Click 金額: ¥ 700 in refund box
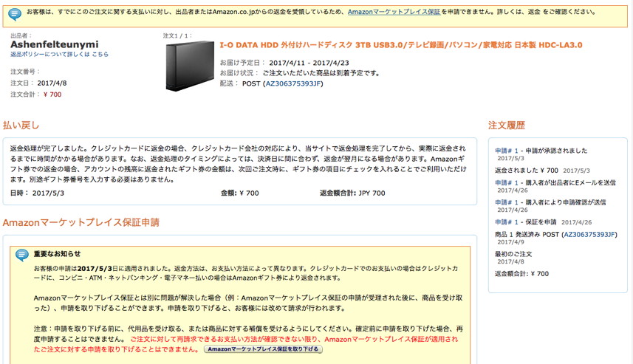 [240, 193]
